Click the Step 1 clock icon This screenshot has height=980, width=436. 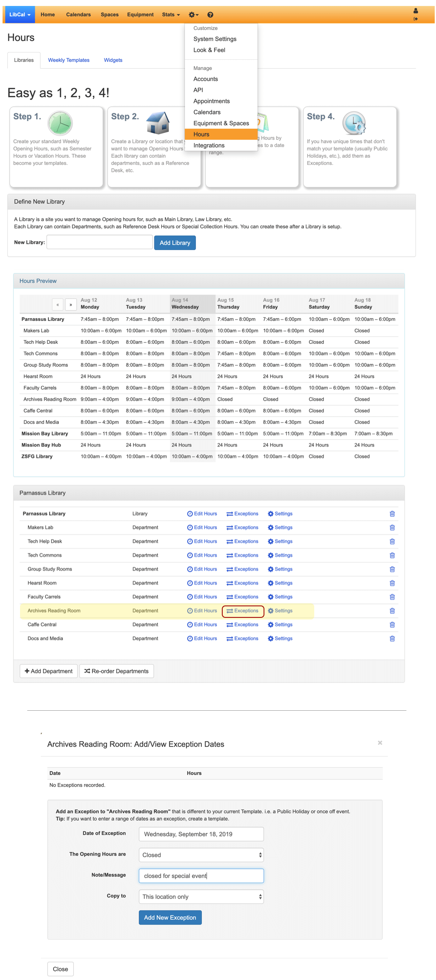pos(60,123)
